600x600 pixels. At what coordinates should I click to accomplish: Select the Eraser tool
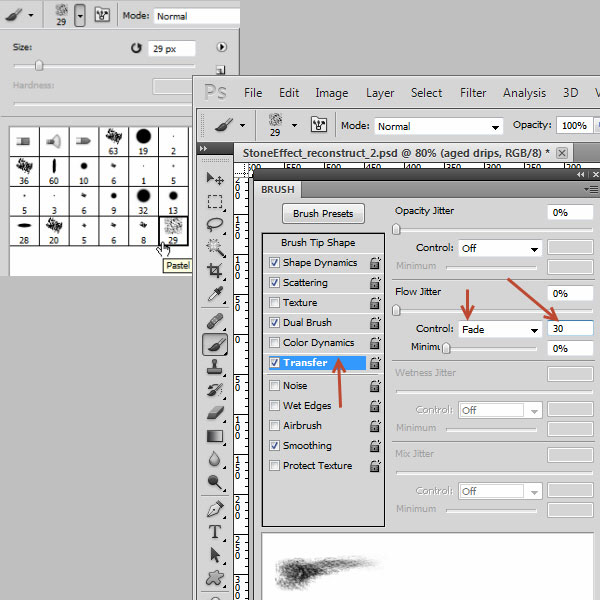(215, 413)
